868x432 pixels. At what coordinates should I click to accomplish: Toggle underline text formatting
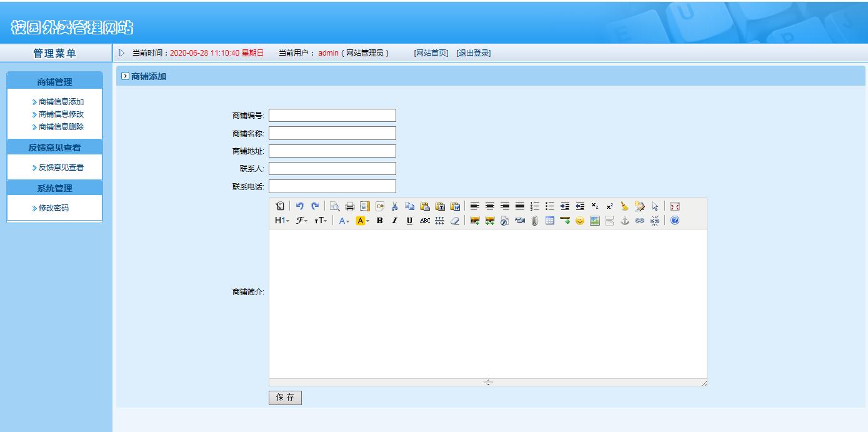[x=409, y=221]
